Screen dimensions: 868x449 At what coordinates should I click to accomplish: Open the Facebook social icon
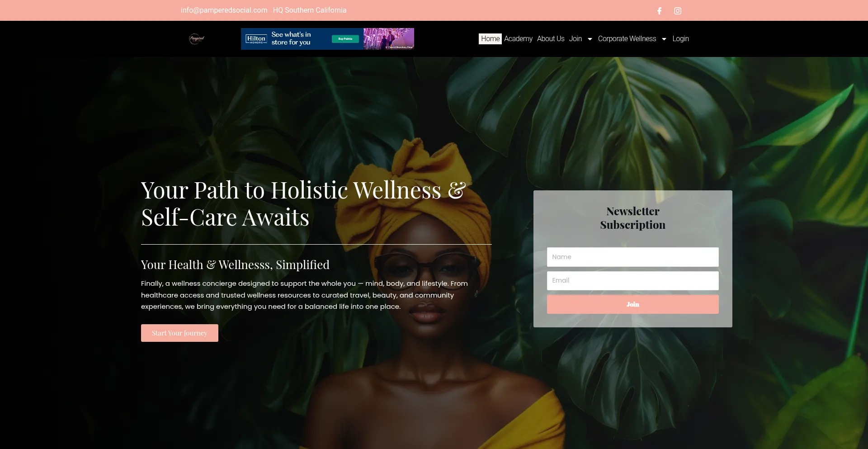click(659, 11)
